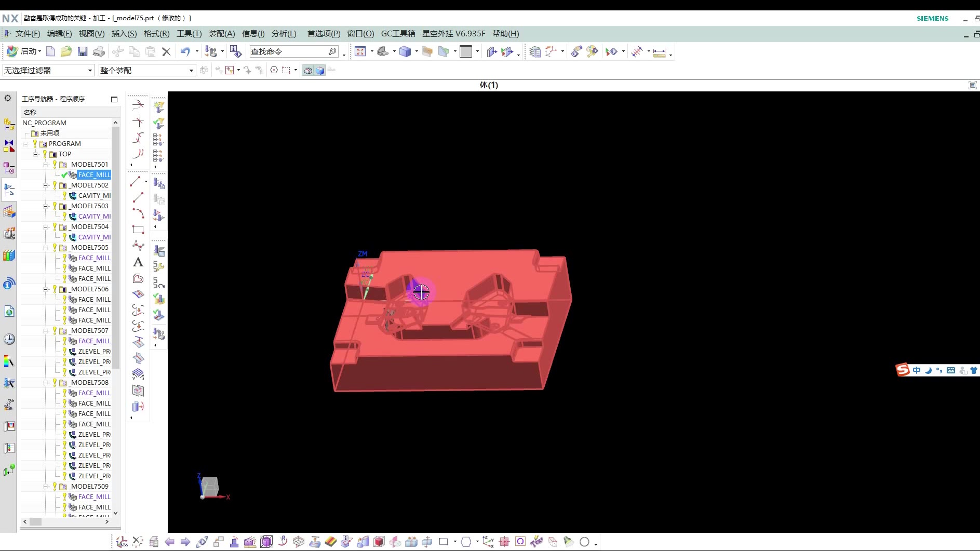Click the hexagon polygon icon in bottom toolbar
The height and width of the screenshot is (551, 980).
(466, 542)
